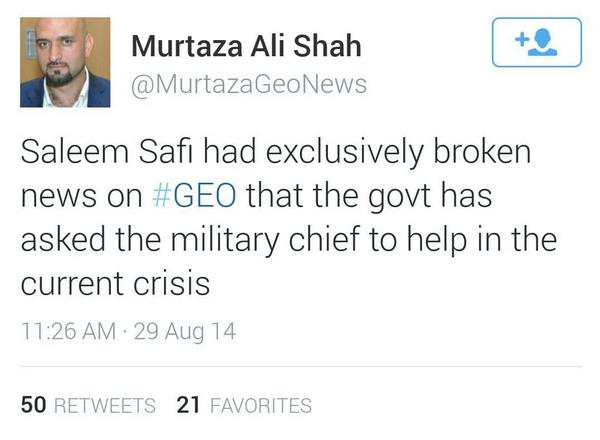Click the FAVORITES label
Image resolution: width=600 pixels, height=440 pixels.
click(260, 405)
